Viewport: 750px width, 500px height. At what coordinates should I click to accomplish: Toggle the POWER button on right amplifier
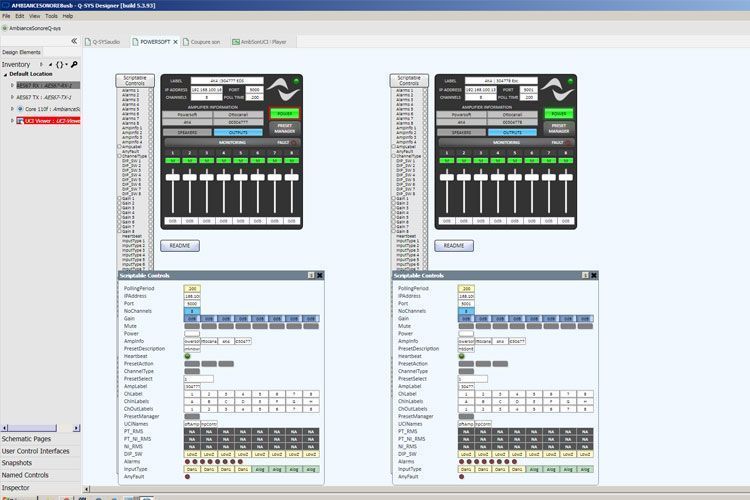pyautogui.click(x=559, y=113)
